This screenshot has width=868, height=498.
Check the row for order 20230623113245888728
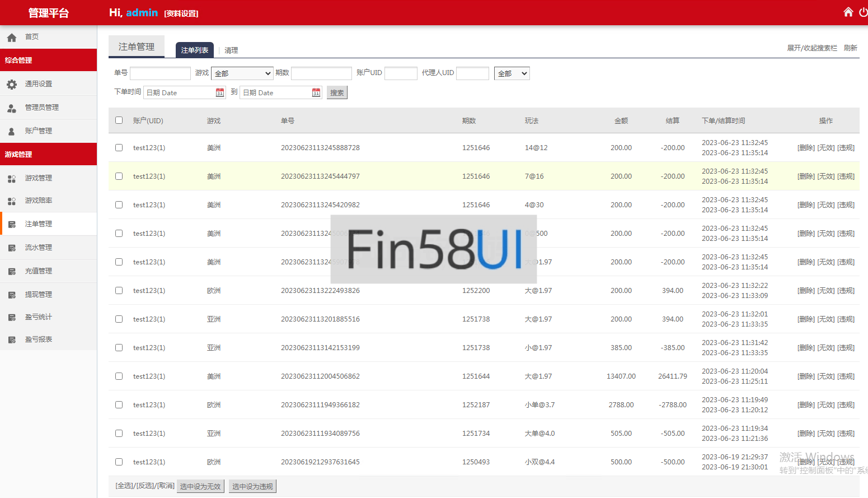click(x=119, y=148)
